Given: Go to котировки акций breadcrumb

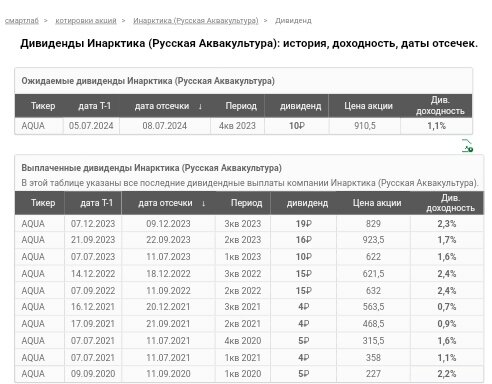Looking at the screenshot, I should pyautogui.click(x=86, y=21).
